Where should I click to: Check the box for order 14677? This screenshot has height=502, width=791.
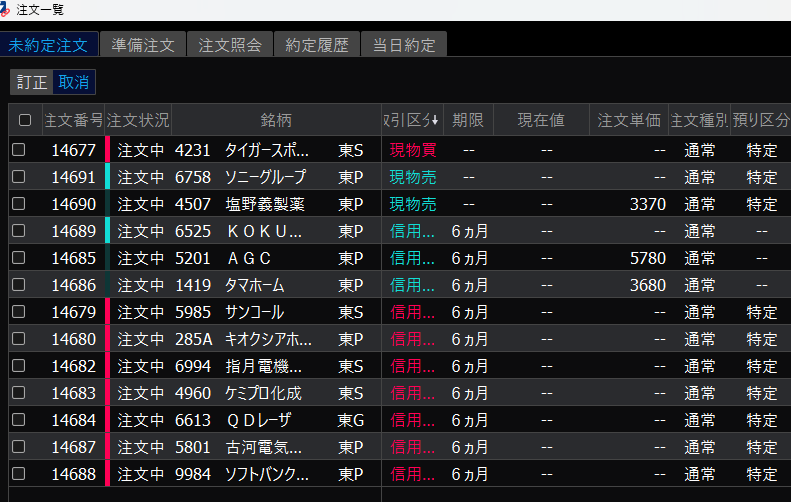pyautogui.click(x=19, y=150)
